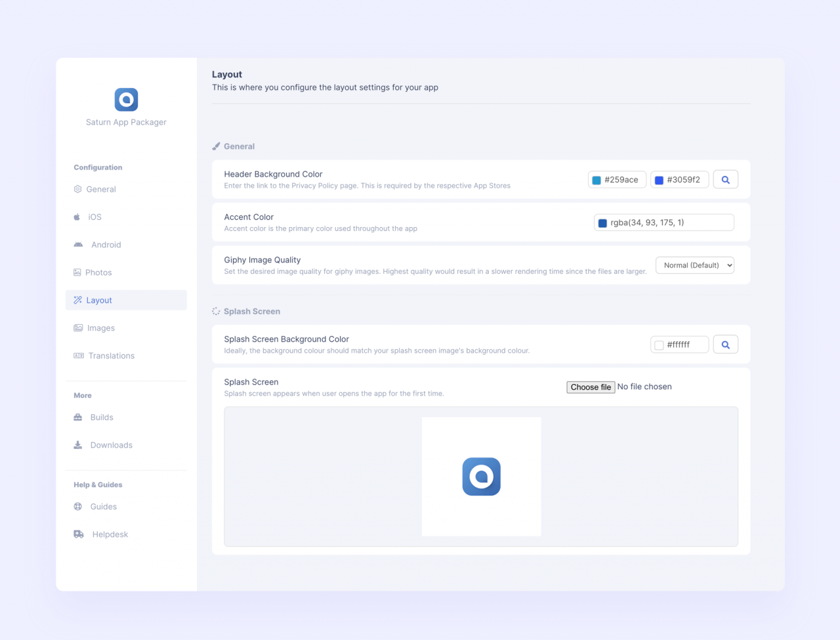This screenshot has width=840, height=640.
Task: Click the Choose file button
Action: (591, 387)
